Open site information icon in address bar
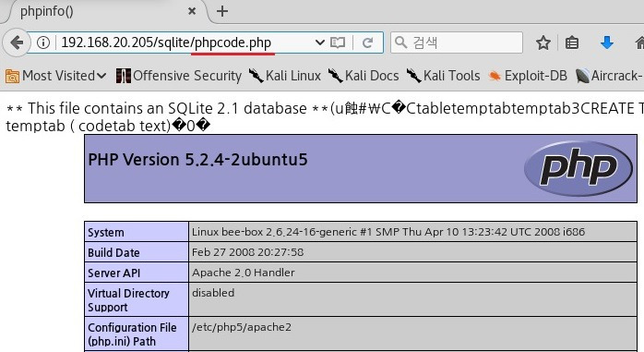644x352 pixels. [43, 42]
